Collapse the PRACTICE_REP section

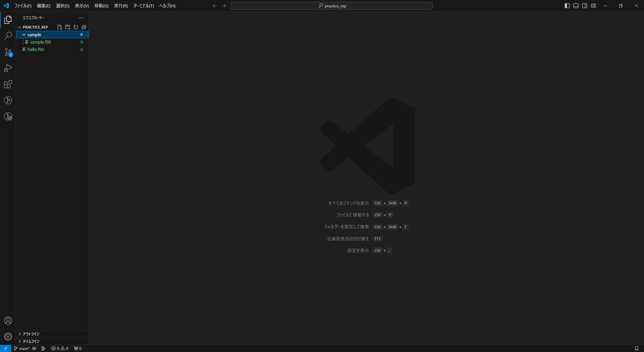click(19, 27)
